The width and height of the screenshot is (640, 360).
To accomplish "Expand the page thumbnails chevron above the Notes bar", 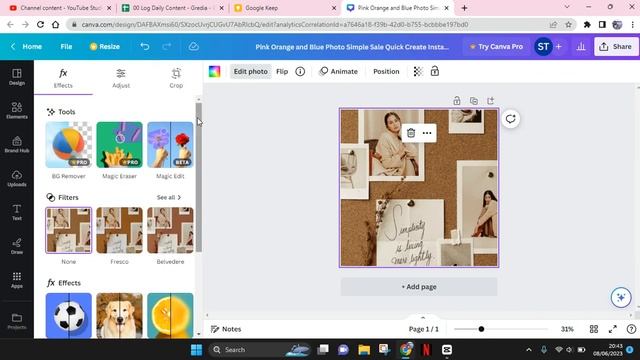I will pyautogui.click(x=423, y=317).
